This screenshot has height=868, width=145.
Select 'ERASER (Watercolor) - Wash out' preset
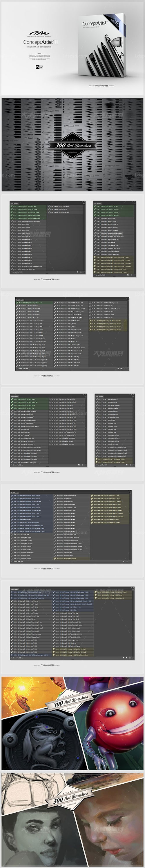(35, 303)
